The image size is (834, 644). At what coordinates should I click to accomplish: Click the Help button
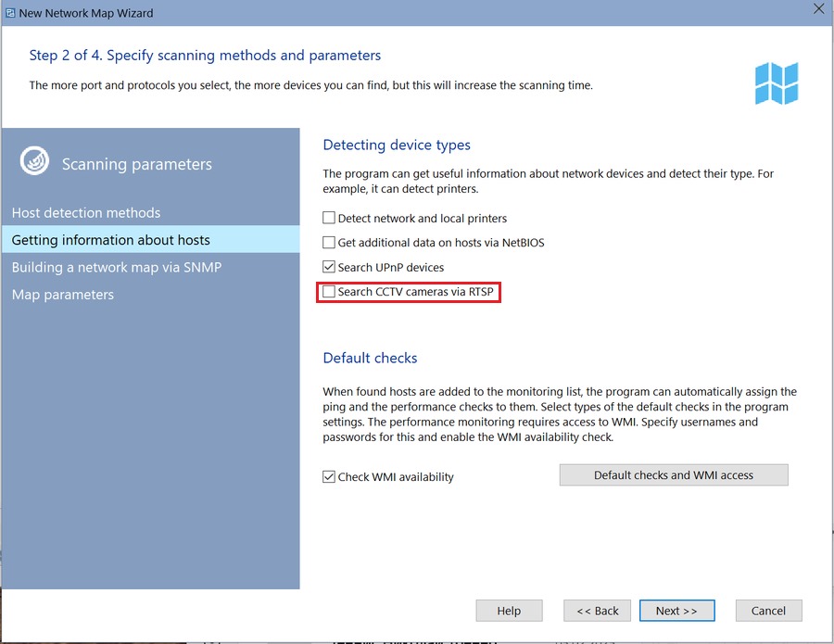click(509, 610)
